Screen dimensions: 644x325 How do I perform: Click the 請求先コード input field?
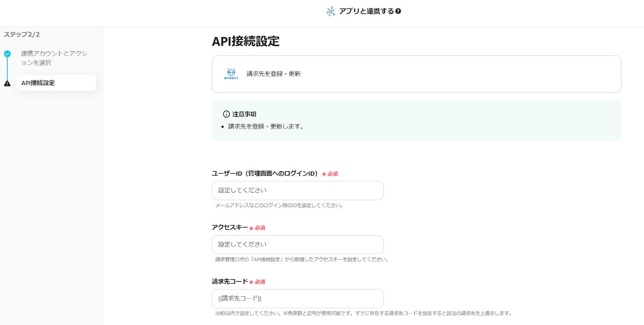(x=297, y=298)
